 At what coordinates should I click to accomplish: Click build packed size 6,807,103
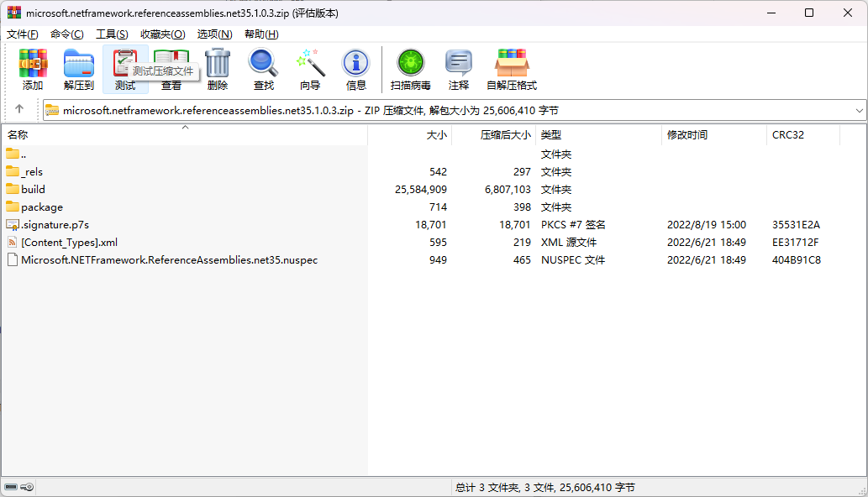point(508,190)
